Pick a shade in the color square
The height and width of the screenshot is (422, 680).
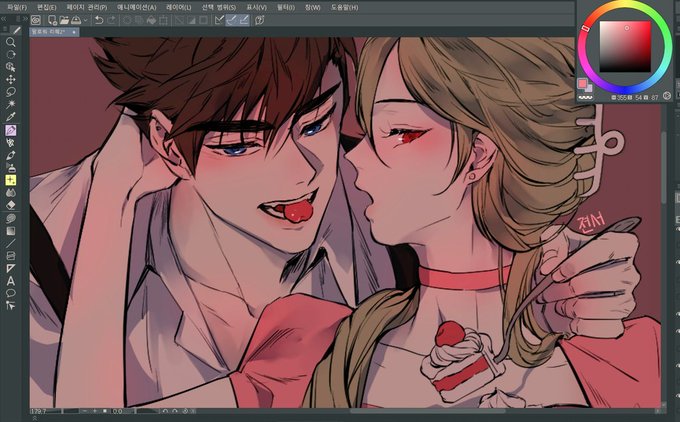point(625,46)
